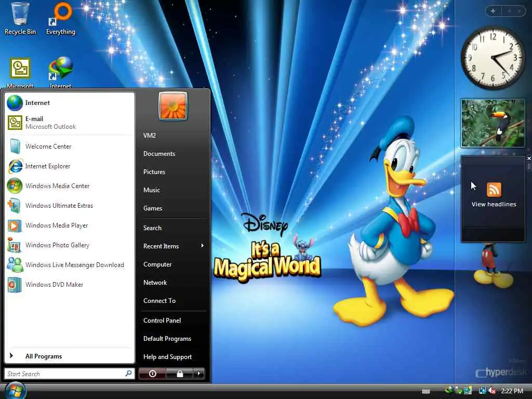
Task: Open Windows Live Messenger Download
Action: [x=70, y=264]
